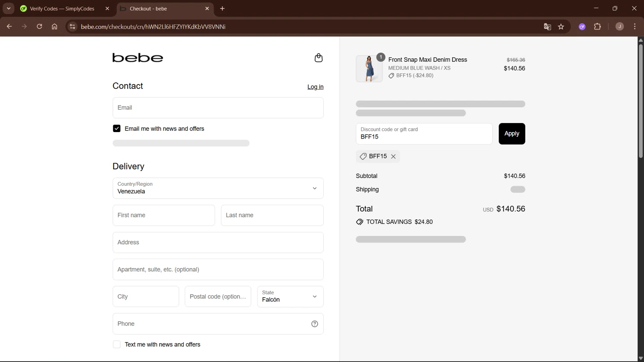Focus the Email input field

pyautogui.click(x=218, y=108)
